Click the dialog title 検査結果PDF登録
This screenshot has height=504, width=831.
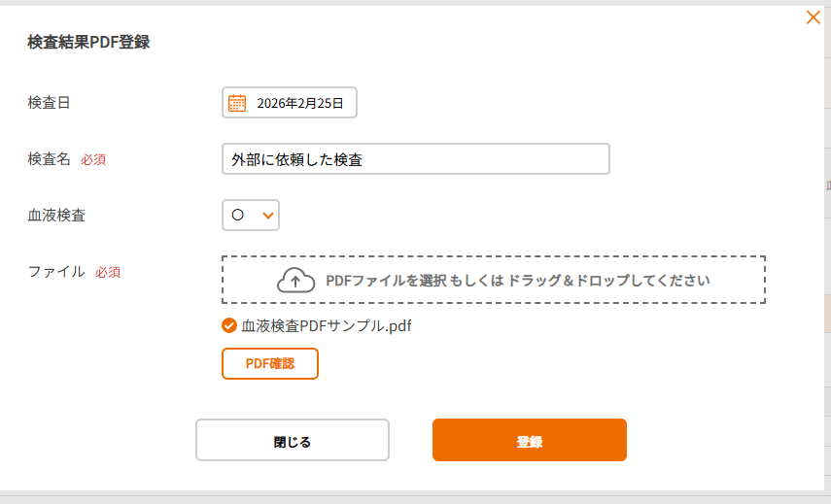coord(88,42)
